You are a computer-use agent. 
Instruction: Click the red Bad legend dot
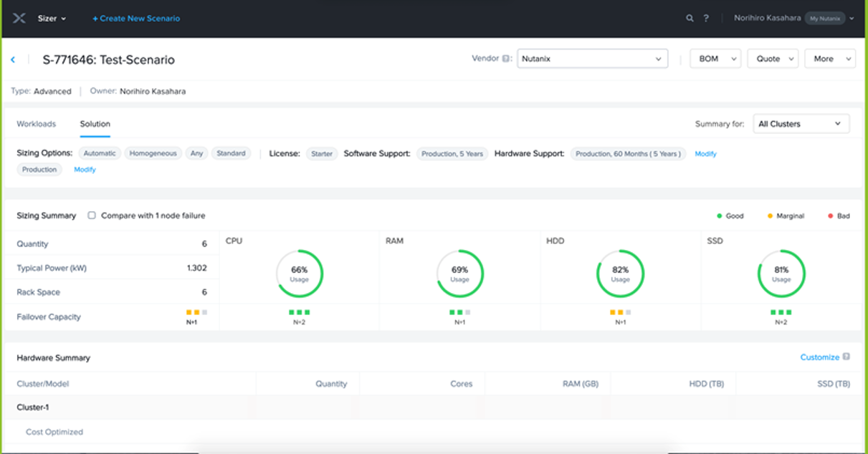831,216
